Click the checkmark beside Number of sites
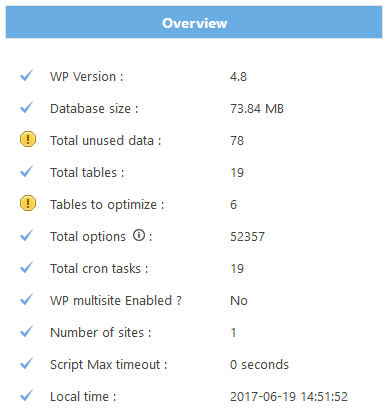 tap(26, 332)
